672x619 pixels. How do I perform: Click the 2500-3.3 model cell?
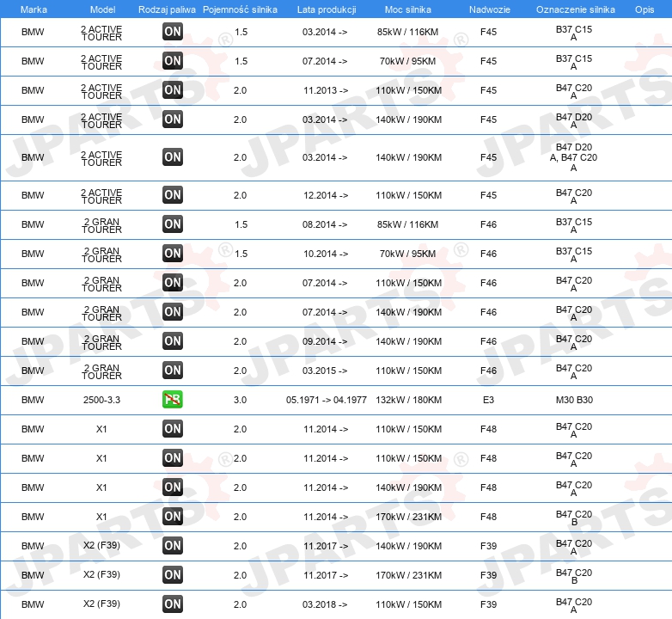click(x=101, y=400)
